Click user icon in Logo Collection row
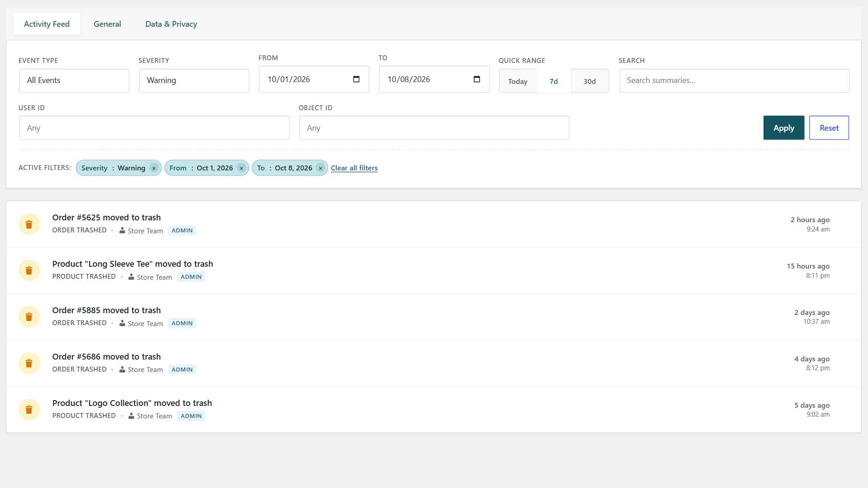The height and width of the screenshot is (488, 868). (x=131, y=416)
